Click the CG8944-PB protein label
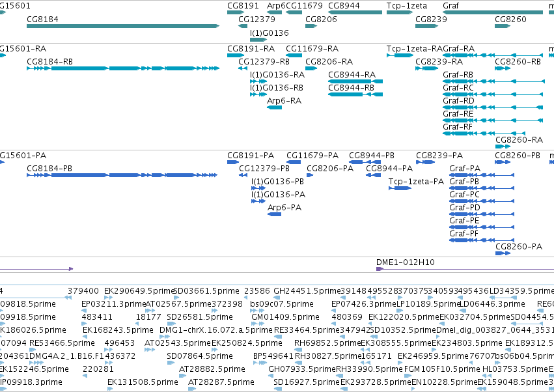Image resolution: width=554 pixels, height=392 pixels. (372, 155)
